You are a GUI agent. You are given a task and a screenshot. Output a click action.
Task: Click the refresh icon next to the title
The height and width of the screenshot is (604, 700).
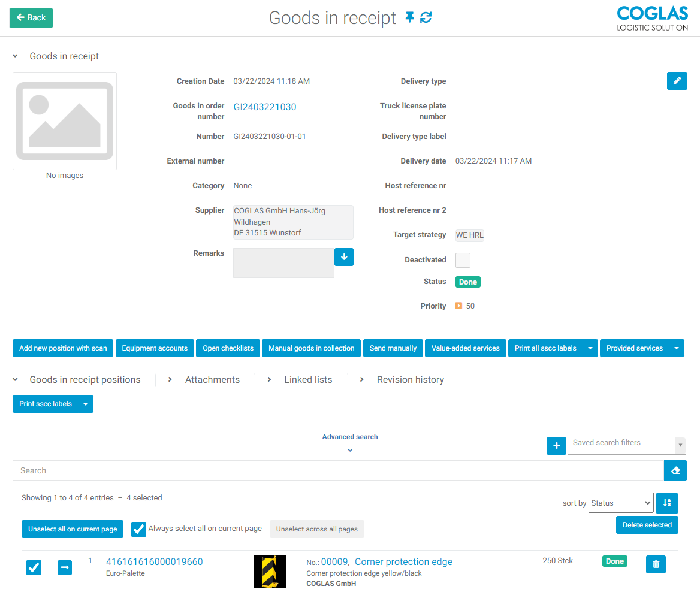(x=426, y=18)
